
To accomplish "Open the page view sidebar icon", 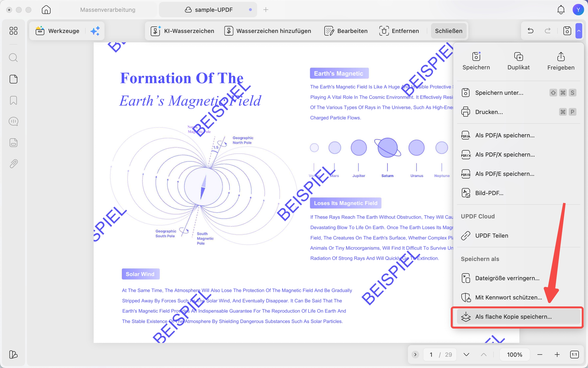I will pos(13,79).
